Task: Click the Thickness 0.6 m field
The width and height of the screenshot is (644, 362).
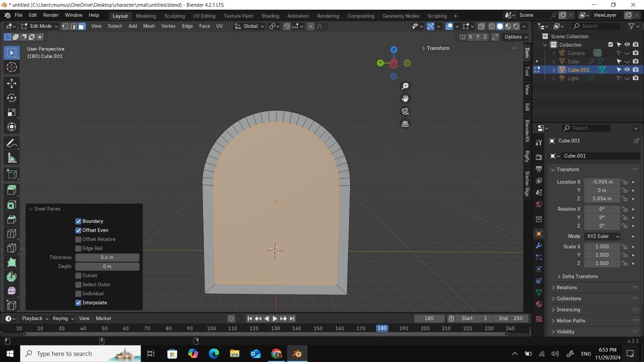Action: (107, 257)
